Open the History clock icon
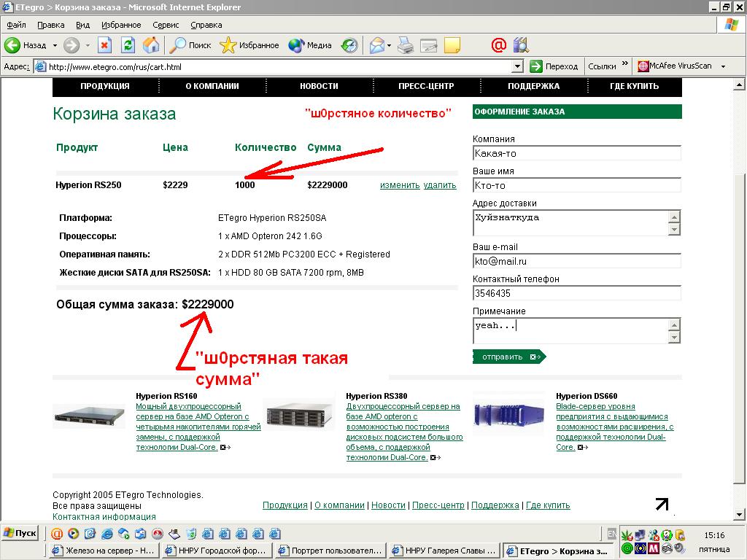This screenshot has height=560, width=747. coord(350,45)
